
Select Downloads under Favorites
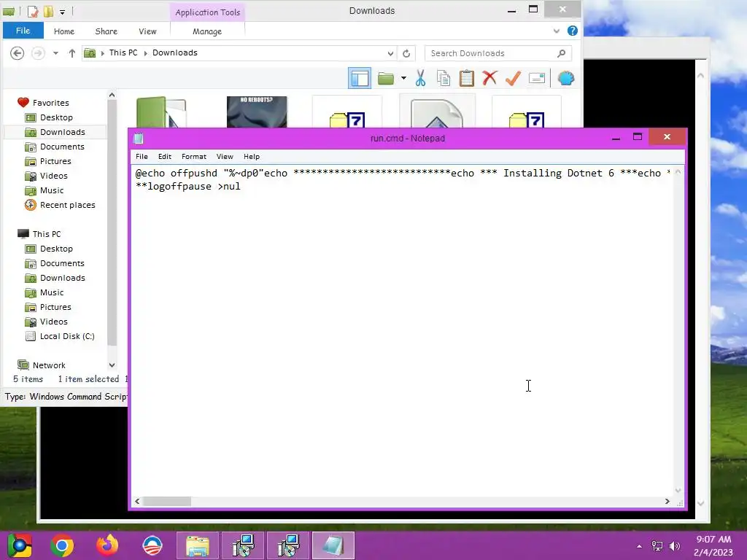point(63,132)
